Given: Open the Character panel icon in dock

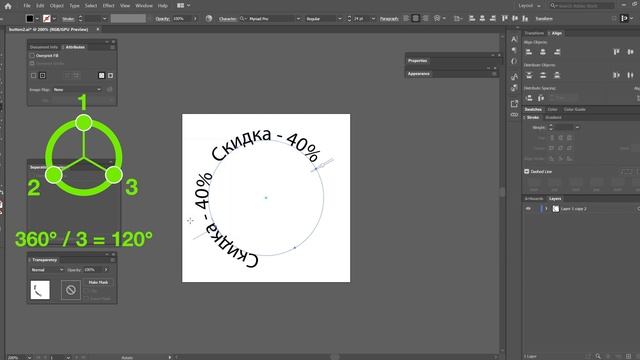Looking at the screenshot, I should coord(514,39).
